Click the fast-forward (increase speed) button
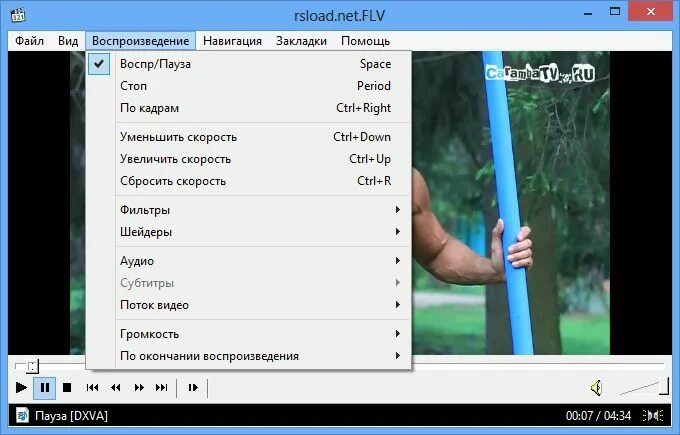The height and width of the screenshot is (435, 680). point(139,387)
